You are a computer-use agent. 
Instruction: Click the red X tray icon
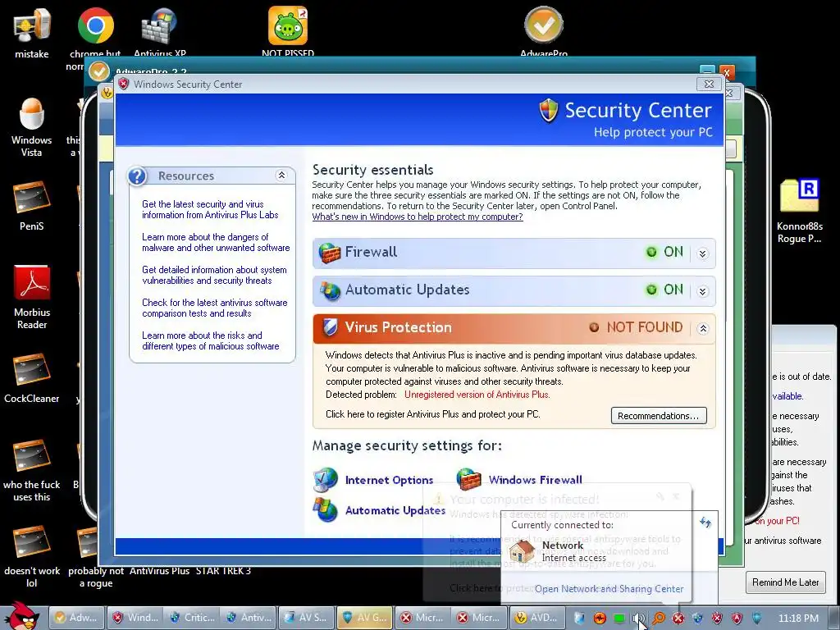pos(678,619)
